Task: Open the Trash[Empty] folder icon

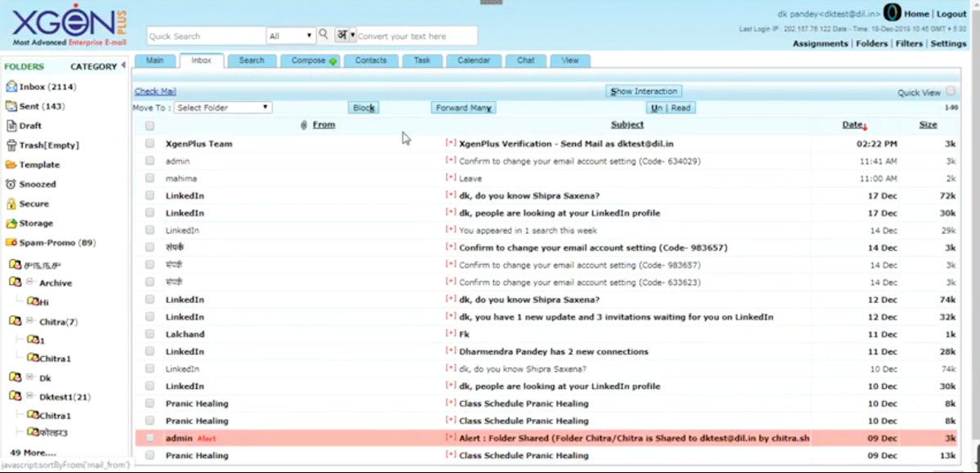Action: point(10,145)
